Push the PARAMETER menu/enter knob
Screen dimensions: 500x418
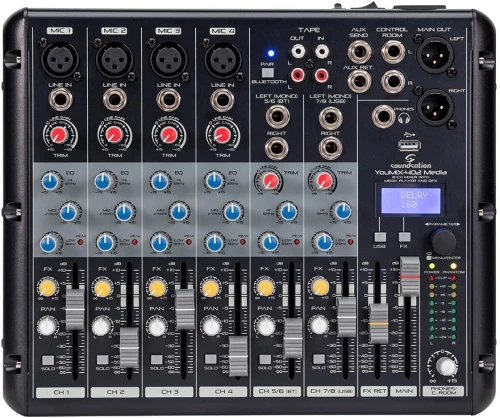click(443, 242)
